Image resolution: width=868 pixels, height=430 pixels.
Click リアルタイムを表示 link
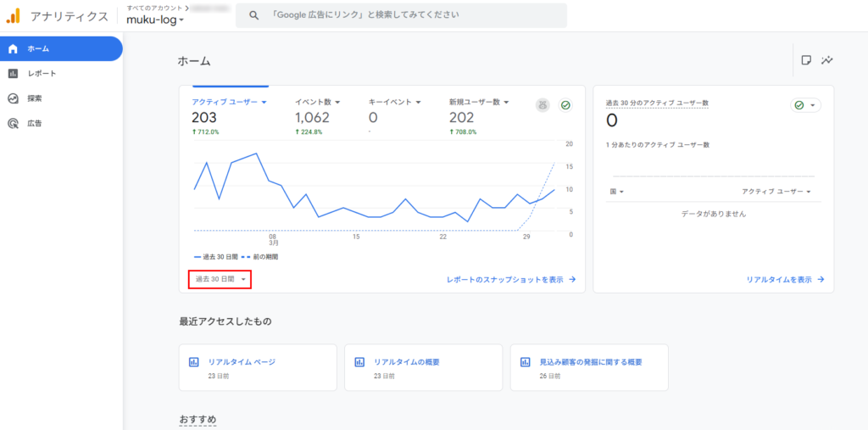click(x=786, y=279)
